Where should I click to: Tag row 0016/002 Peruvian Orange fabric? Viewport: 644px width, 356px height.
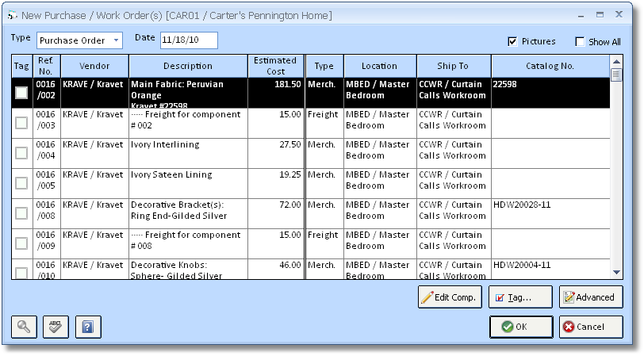21,93
